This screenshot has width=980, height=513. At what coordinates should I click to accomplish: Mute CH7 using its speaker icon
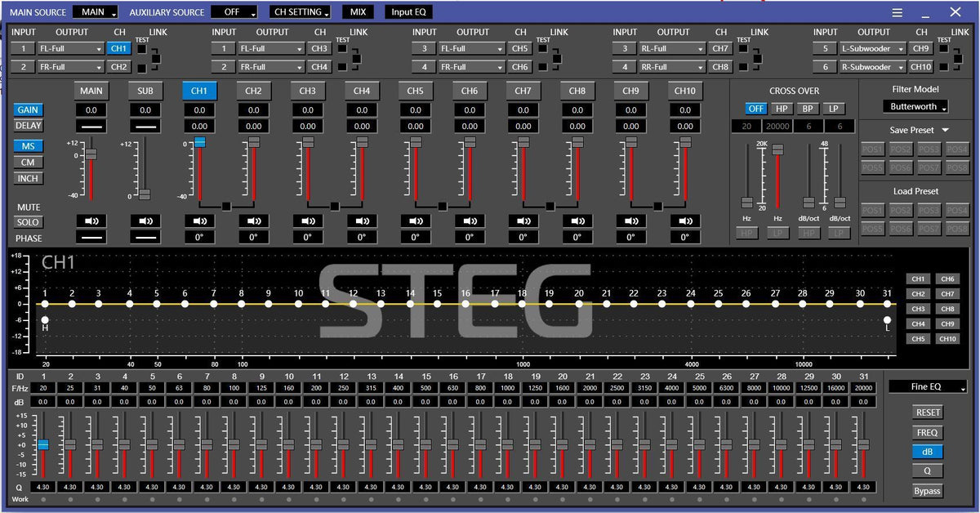[x=523, y=221]
